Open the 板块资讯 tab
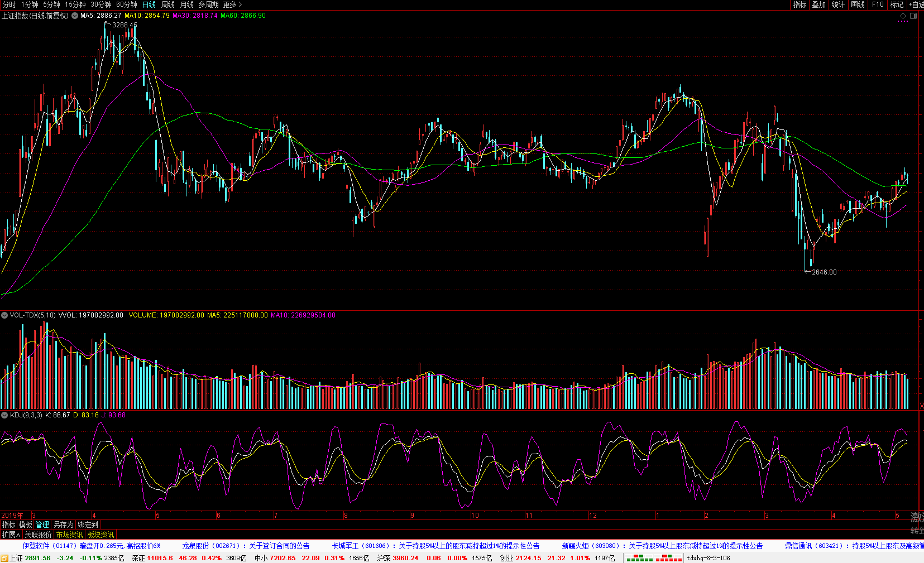Viewport: 924px width, 563px height. tap(100, 535)
